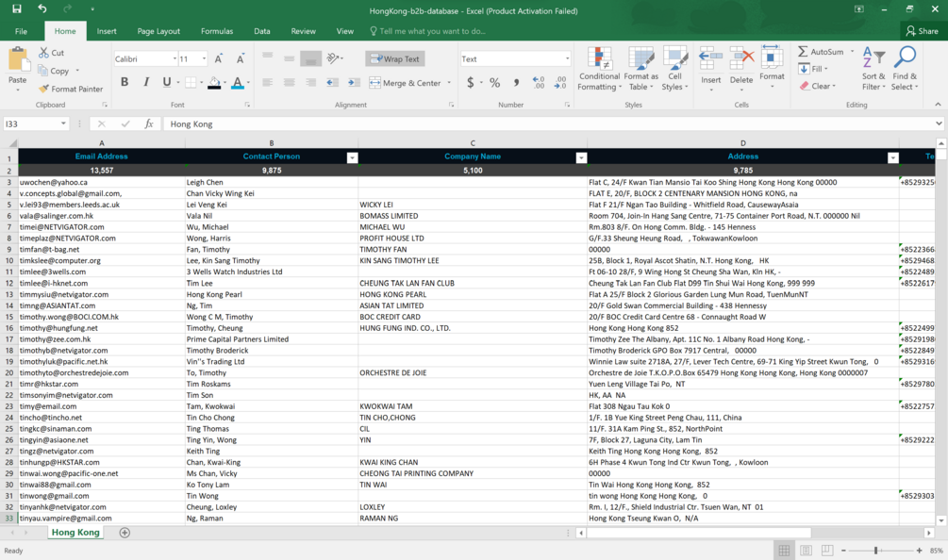Open the Page Layout tab
This screenshot has height=560, width=948.
point(158,31)
